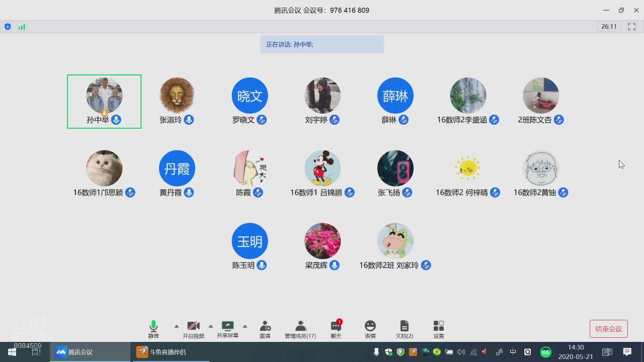Viewport: 644px width, 362px height.
Task: Toggle fullscreen mode next to timer
Action: coord(631,27)
